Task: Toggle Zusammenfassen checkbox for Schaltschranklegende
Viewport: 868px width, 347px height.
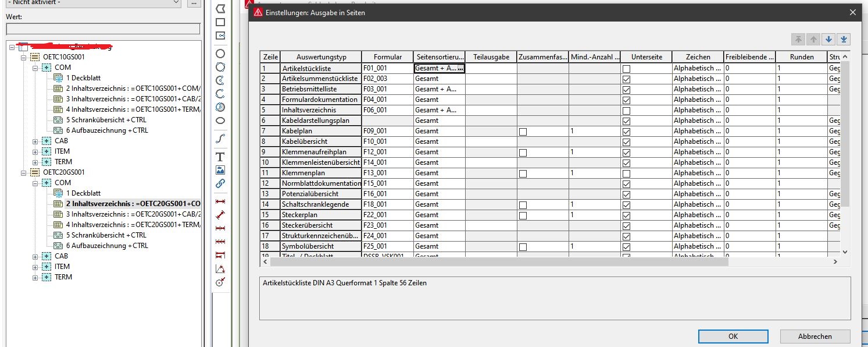Action: 523,205
